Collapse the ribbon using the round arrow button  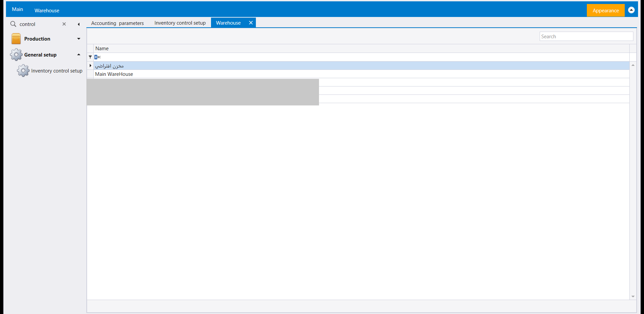pos(631,10)
